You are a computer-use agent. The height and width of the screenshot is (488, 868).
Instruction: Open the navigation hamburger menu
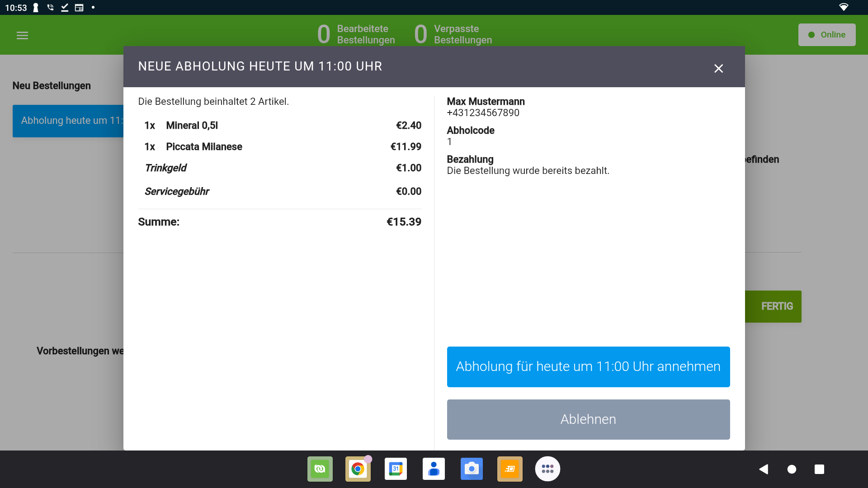coord(22,35)
